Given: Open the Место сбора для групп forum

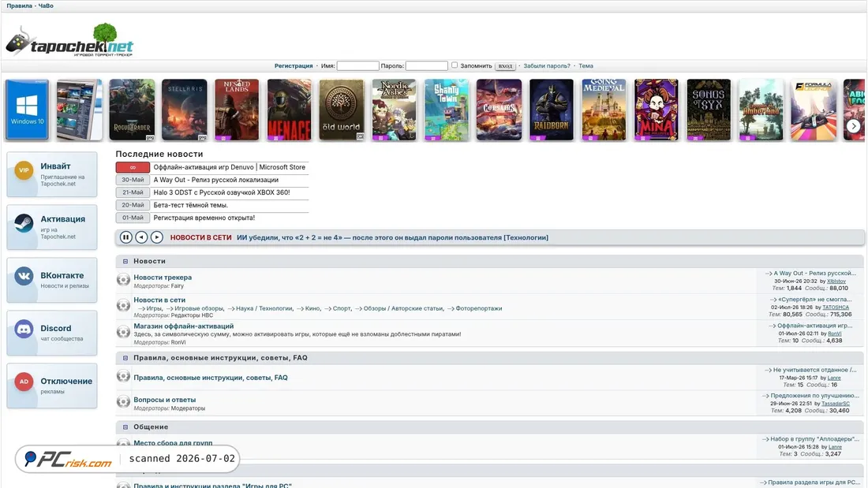Looking at the screenshot, I should point(173,443).
